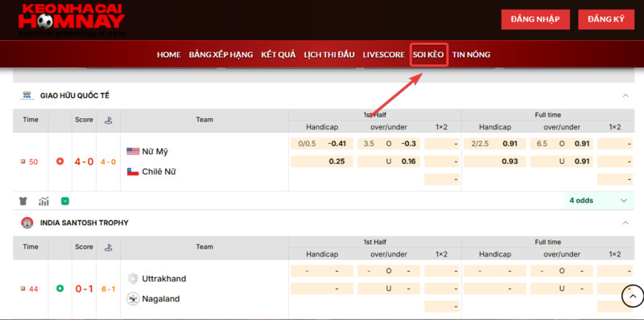
Task: Click the Nagaland team crest
Action: [133, 298]
